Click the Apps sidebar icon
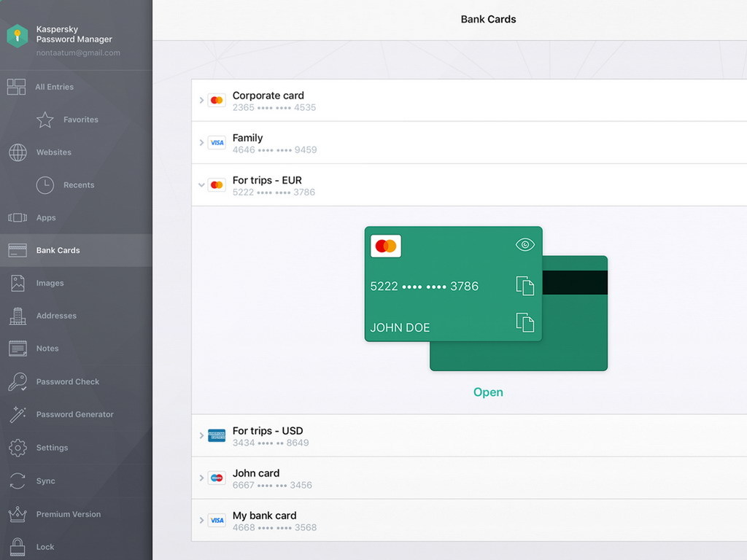Screen dimensions: 747x560 pos(18,217)
